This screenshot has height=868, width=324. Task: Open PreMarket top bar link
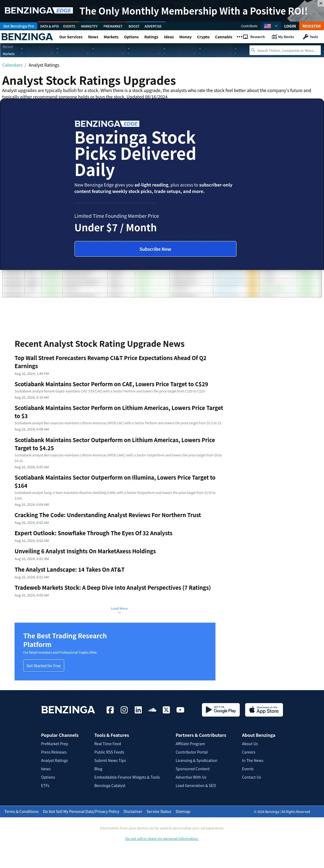[113, 26]
